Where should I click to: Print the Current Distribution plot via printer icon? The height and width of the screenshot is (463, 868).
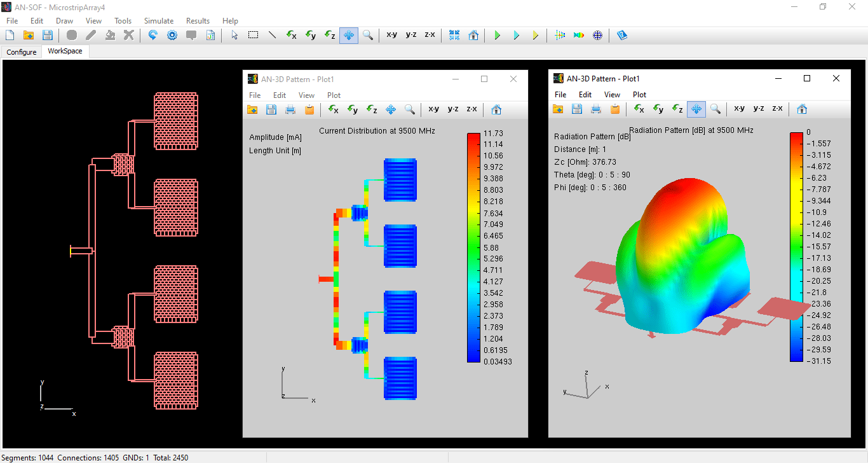290,109
